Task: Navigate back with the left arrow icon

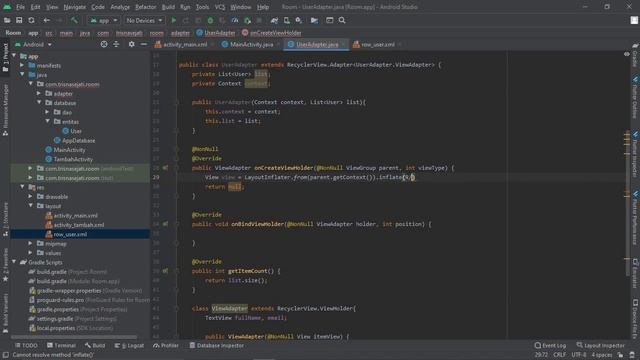Action: pyautogui.click(x=47, y=20)
